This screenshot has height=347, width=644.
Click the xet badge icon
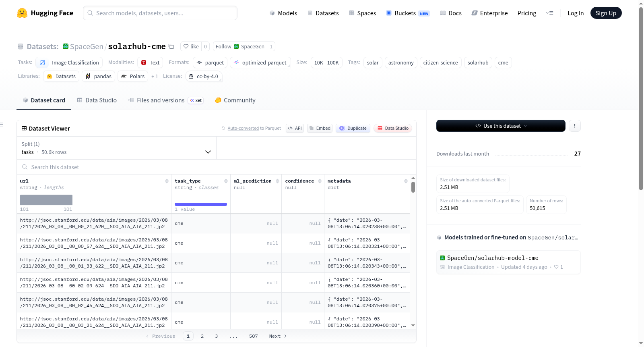pyautogui.click(x=196, y=100)
